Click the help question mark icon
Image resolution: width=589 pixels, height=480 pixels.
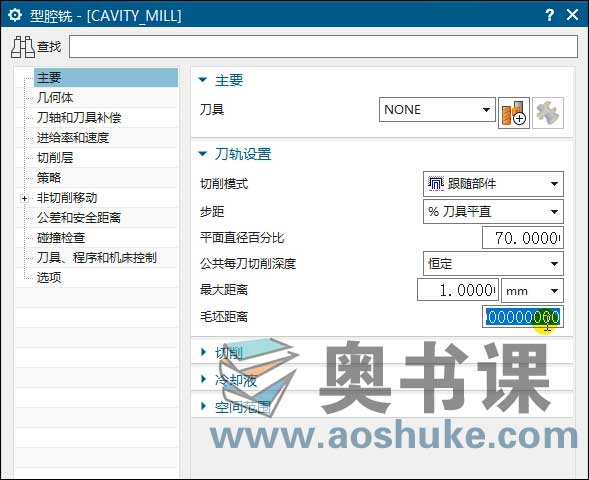pos(549,15)
